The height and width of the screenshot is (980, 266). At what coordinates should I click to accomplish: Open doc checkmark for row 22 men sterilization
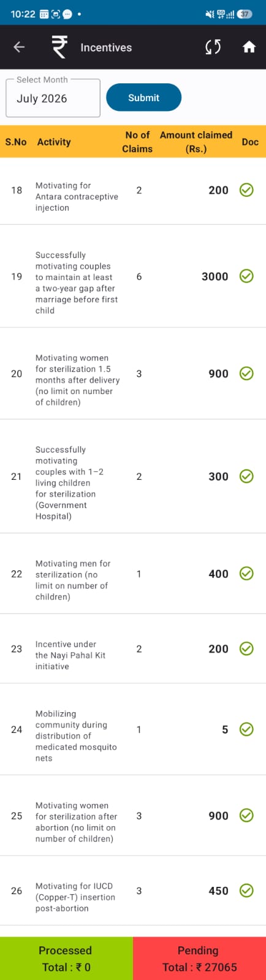[246, 574]
